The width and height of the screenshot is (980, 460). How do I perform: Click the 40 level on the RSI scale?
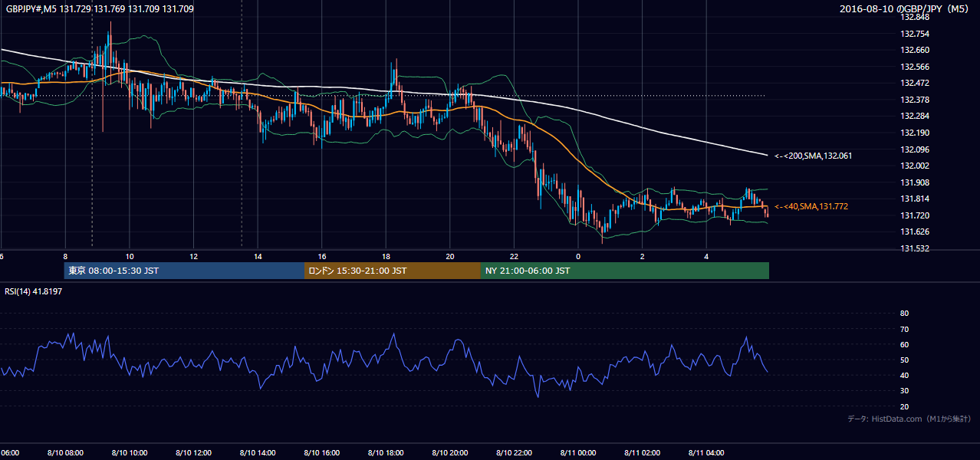coord(904,375)
